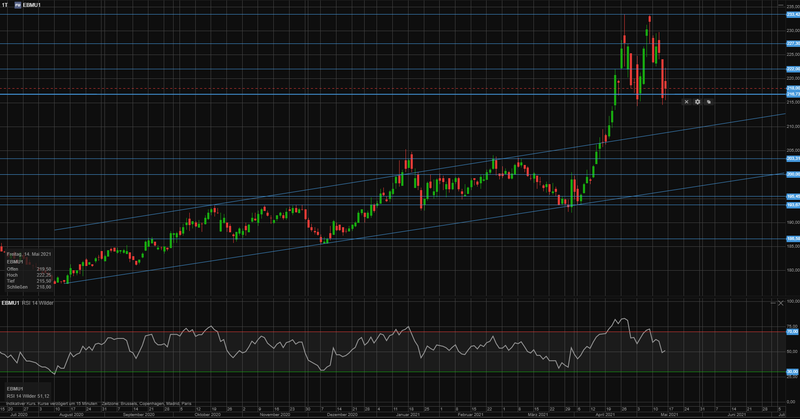Select the 185,33 price level label
The width and height of the screenshot is (800, 419).
pyautogui.click(x=790, y=239)
